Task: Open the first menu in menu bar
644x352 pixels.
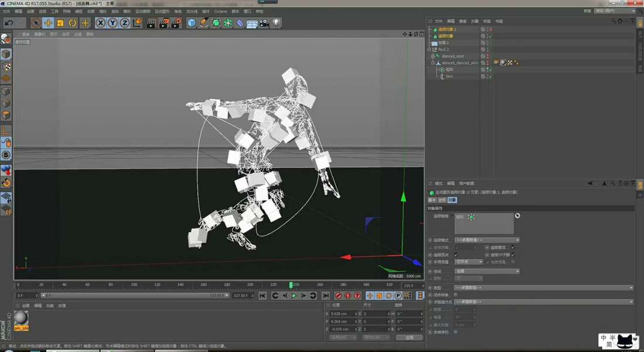Action: (x=6, y=12)
